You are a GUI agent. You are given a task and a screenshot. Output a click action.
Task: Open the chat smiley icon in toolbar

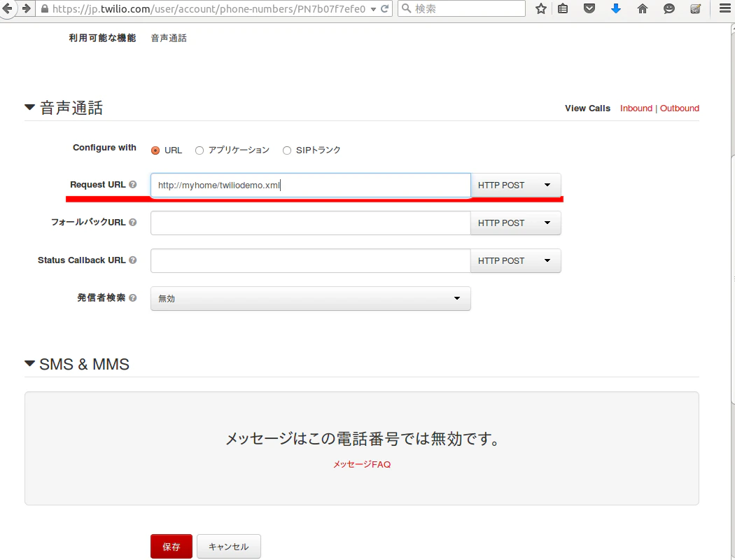(x=669, y=8)
